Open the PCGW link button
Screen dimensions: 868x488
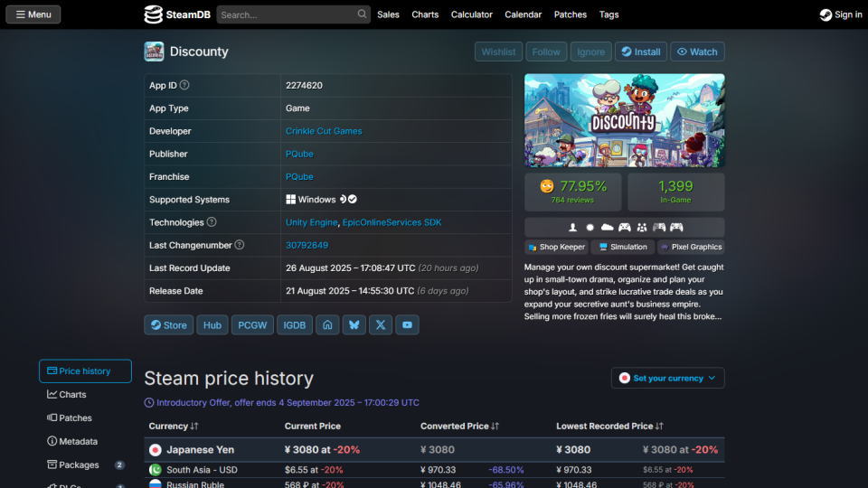tap(252, 324)
